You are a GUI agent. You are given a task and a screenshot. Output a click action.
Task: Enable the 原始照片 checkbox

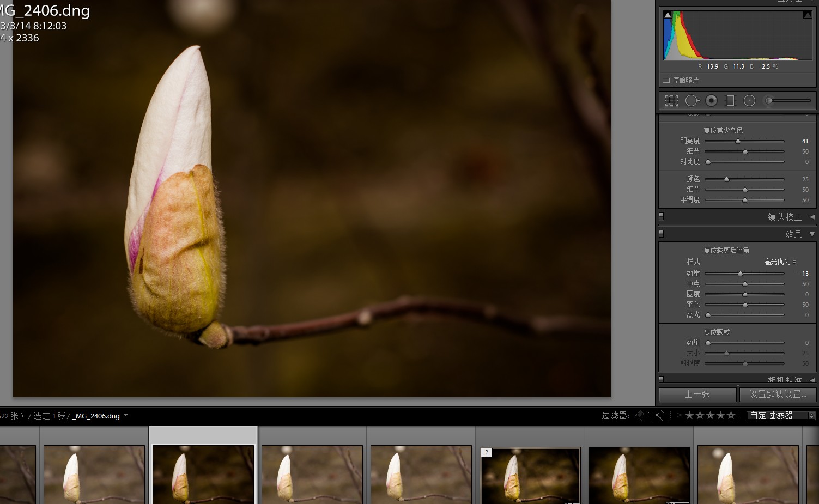[666, 81]
